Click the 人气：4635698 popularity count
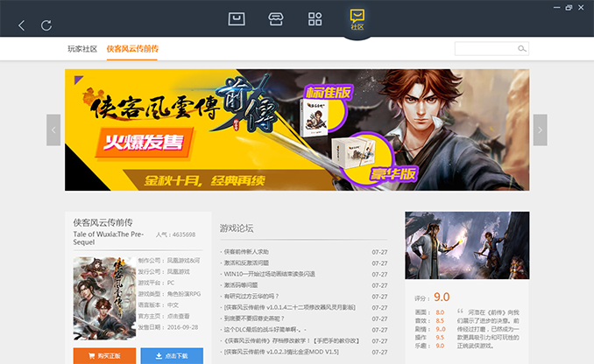Viewport: 594px width, 364px height. click(175, 234)
